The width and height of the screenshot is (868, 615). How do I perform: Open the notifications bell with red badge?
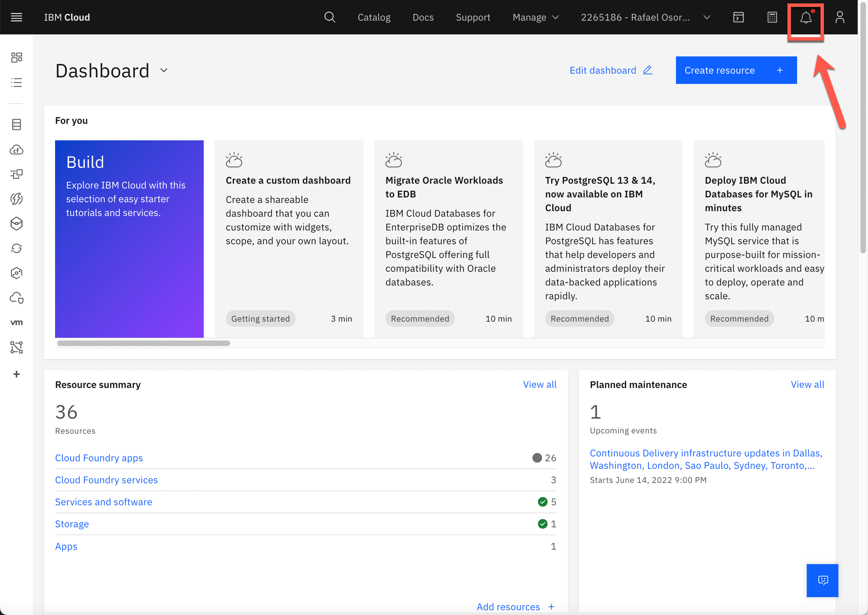tap(805, 17)
